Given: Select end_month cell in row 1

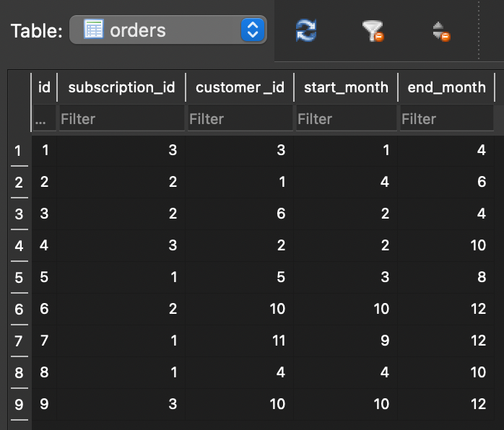Looking at the screenshot, I should [446, 150].
